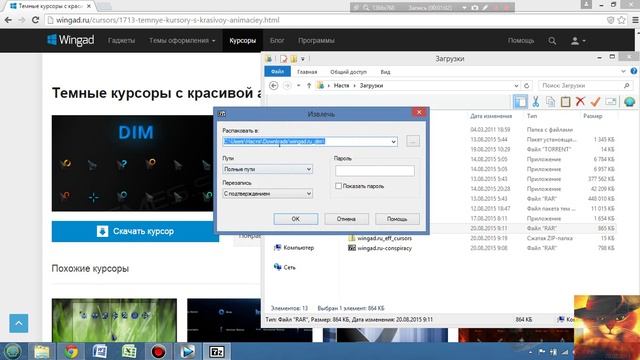The width and height of the screenshot is (640, 360).
Task: Click the Explorer refresh icon
Action: 527,86
